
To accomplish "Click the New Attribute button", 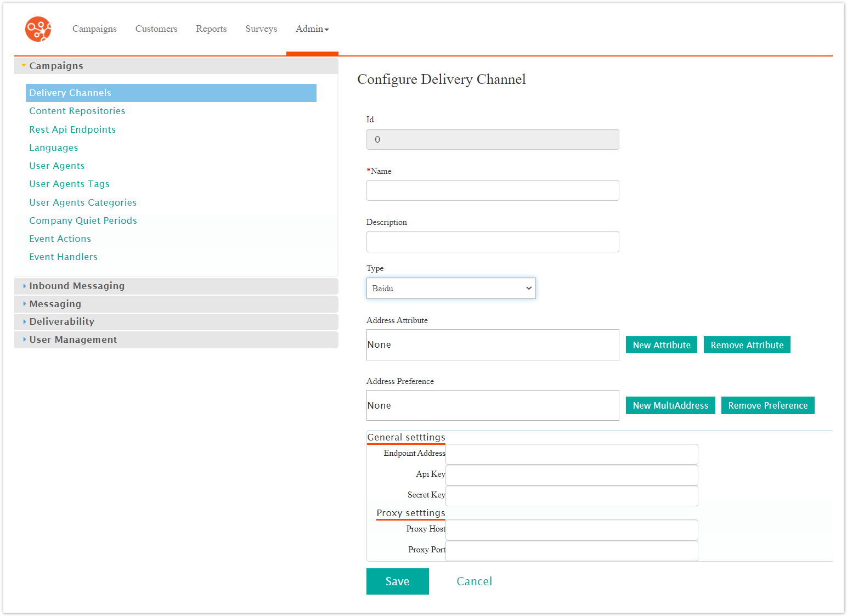I will [x=662, y=345].
